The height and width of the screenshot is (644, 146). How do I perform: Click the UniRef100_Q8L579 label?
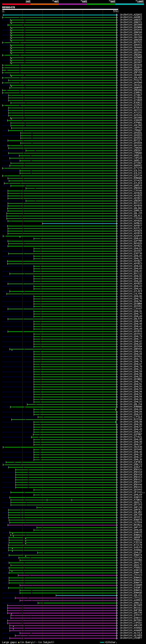131,319
